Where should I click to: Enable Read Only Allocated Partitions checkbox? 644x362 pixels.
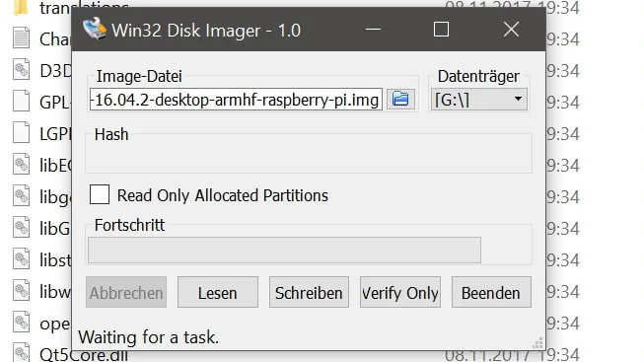pyautogui.click(x=100, y=194)
